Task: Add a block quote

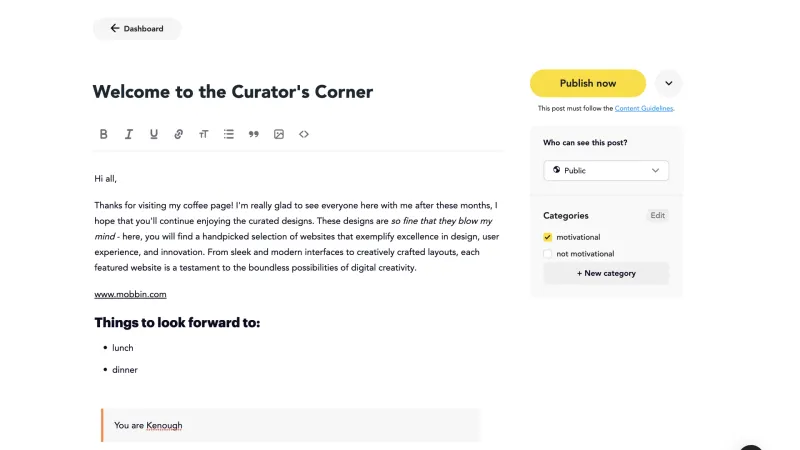Action: click(x=254, y=134)
